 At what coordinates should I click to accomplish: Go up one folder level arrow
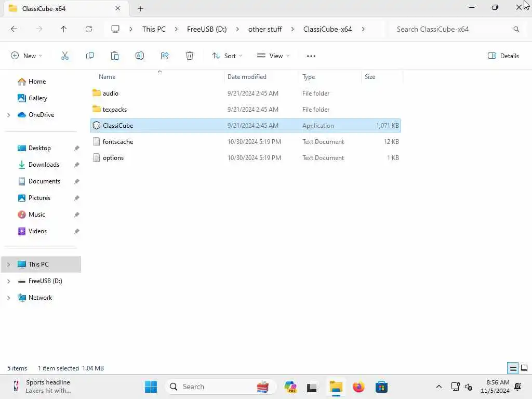(x=64, y=29)
